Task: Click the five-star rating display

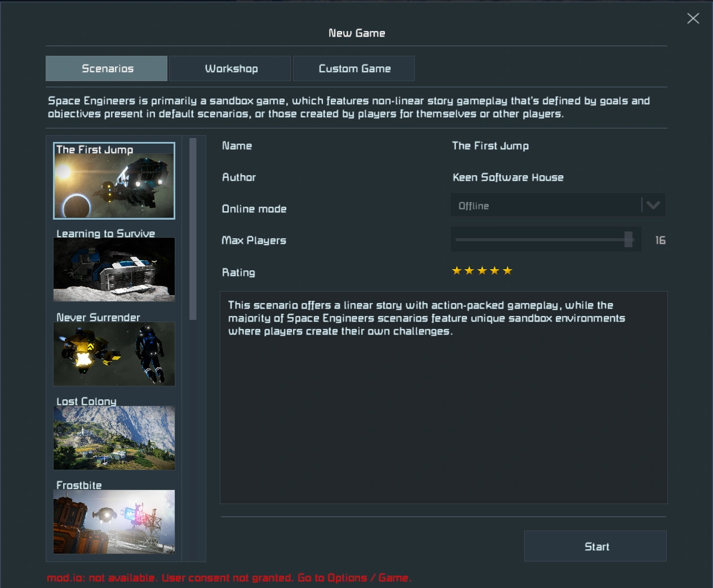Action: (482, 271)
